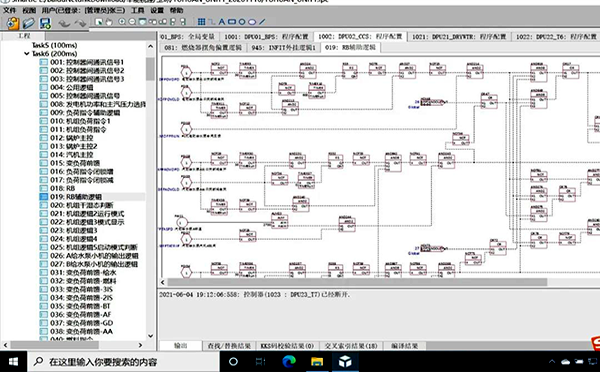This screenshot has height=372, width=600.
Task: Click the Open folder icon in toolbar
Action: tap(28, 23)
